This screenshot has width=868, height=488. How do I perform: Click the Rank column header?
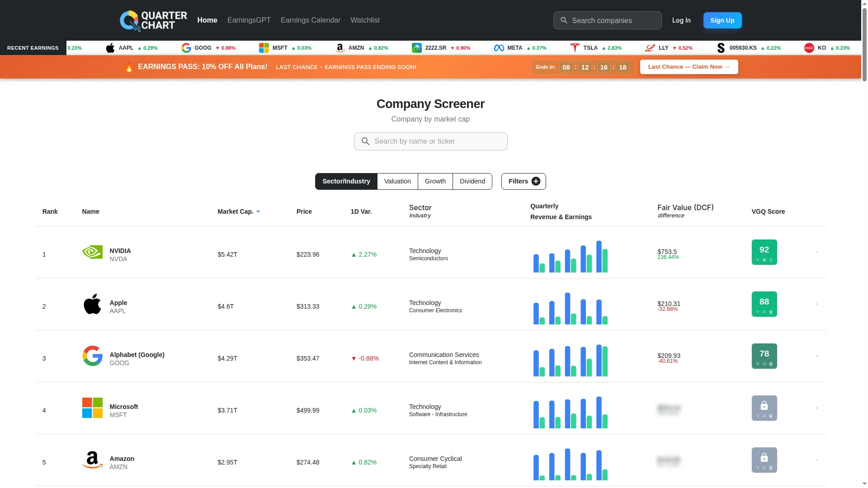coord(50,211)
